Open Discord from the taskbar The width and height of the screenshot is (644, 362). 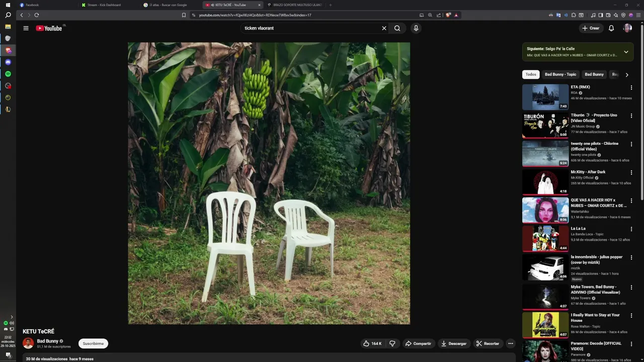8,62
